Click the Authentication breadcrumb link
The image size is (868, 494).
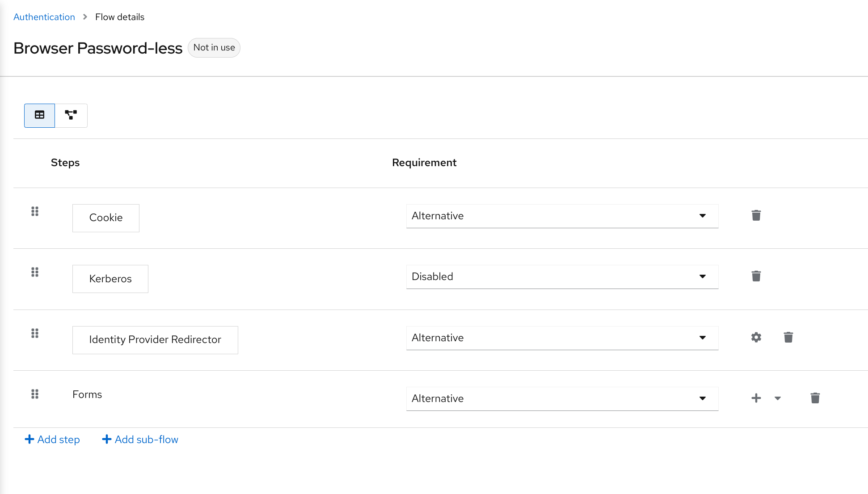pos(44,17)
